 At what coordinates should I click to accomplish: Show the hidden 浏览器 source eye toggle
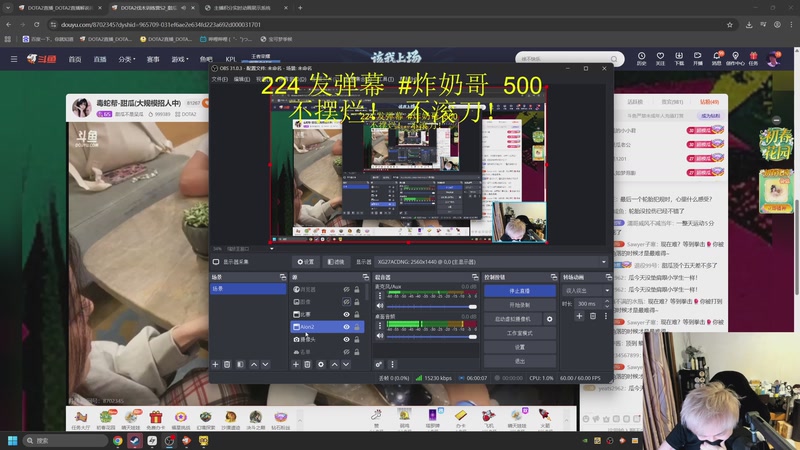point(346,289)
